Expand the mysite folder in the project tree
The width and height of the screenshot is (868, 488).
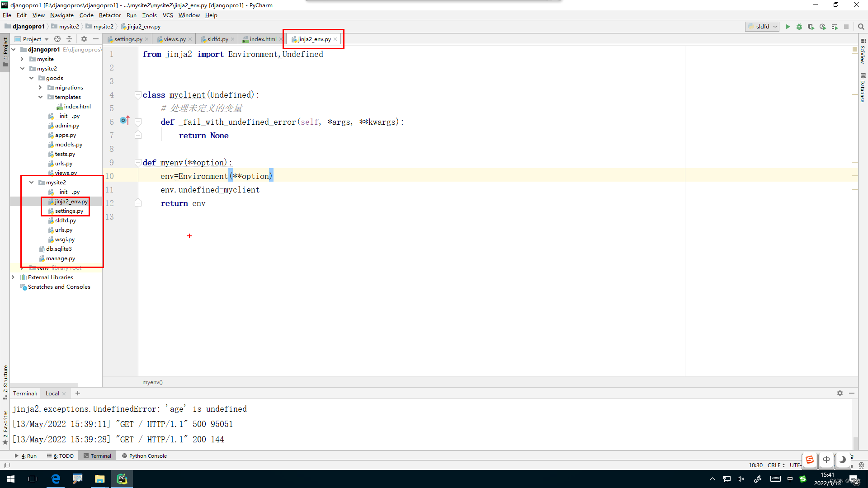[x=22, y=59]
